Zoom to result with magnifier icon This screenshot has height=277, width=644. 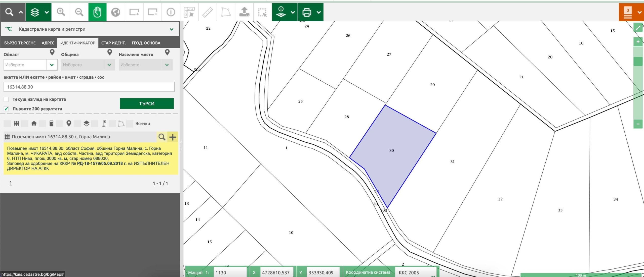coord(162,137)
